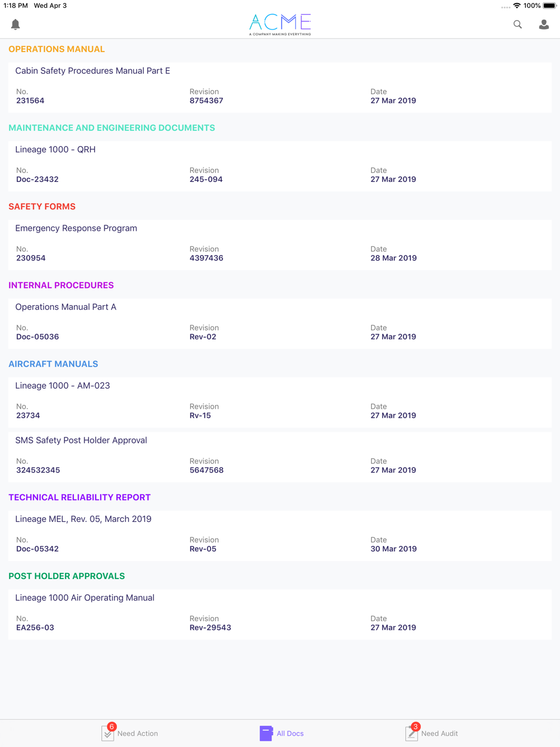
Task: Switch to the Need Audit tab
Action: pyautogui.click(x=440, y=734)
